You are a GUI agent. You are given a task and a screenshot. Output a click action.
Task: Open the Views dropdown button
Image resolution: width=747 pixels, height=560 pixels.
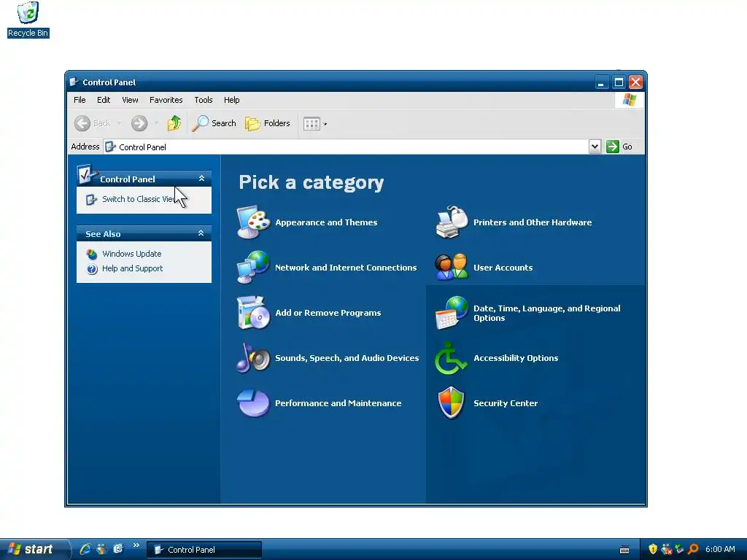(315, 124)
